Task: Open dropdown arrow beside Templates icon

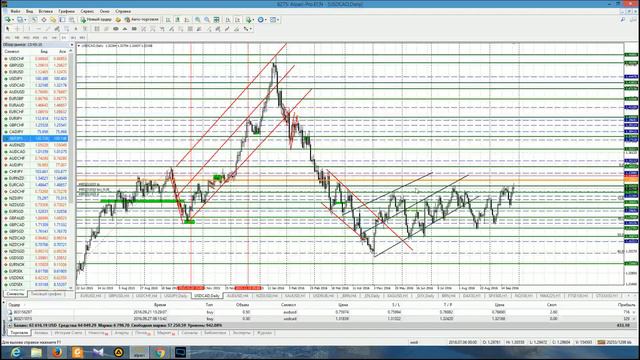Action: pos(278,20)
